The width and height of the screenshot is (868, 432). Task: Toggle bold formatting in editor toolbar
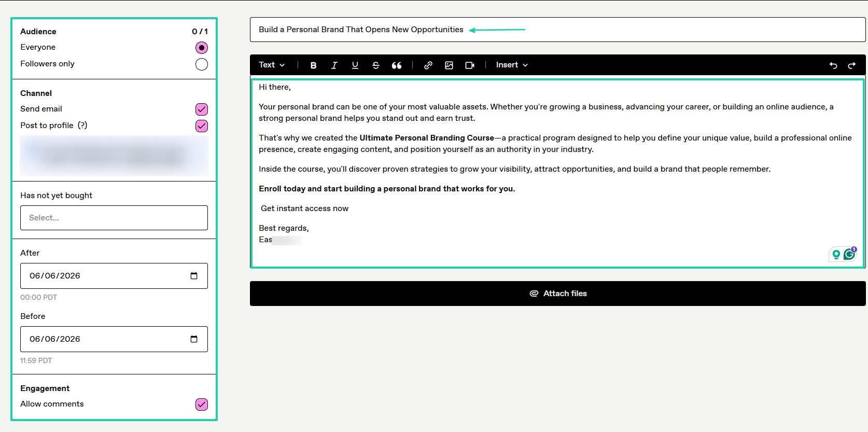[x=313, y=65]
